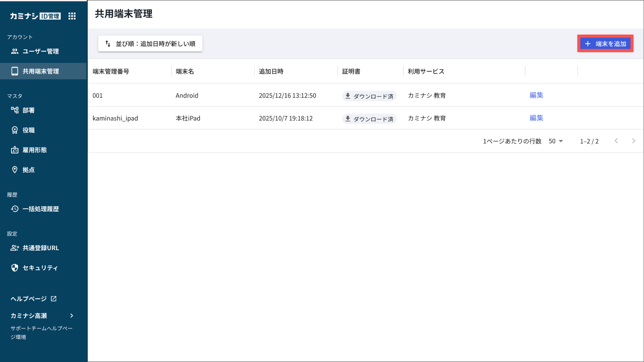Open the sort order dropdown
This screenshot has width=644, height=362.
(150, 44)
